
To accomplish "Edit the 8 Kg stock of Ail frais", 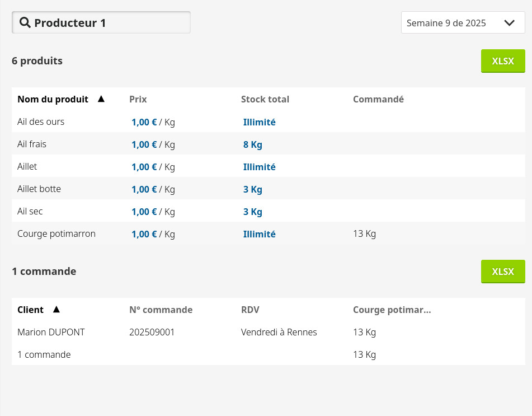I will pyautogui.click(x=252, y=144).
